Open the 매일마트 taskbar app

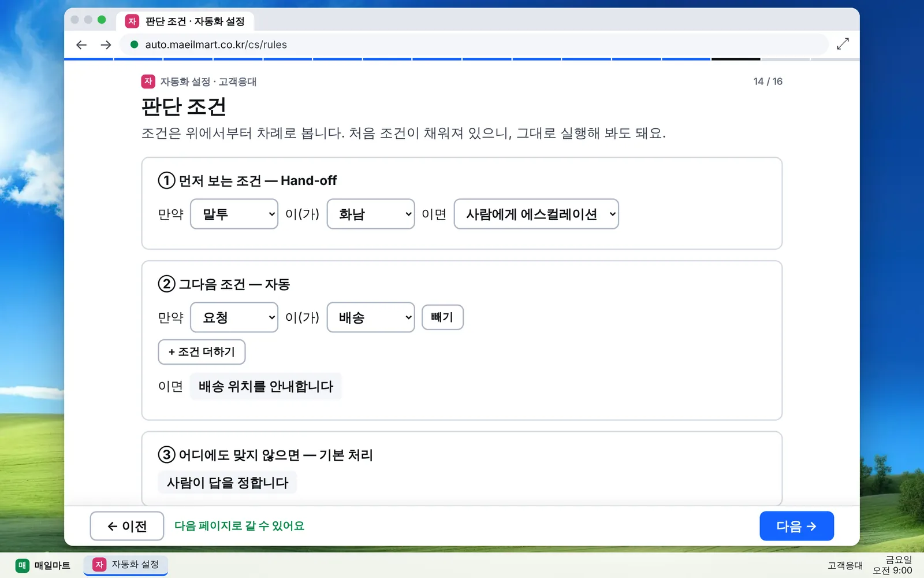43,565
